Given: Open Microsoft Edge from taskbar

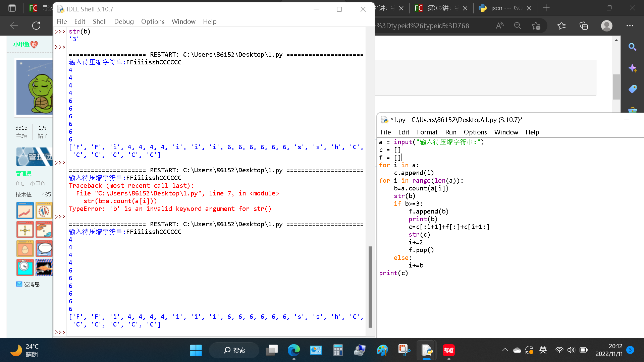Looking at the screenshot, I should pos(294,350).
